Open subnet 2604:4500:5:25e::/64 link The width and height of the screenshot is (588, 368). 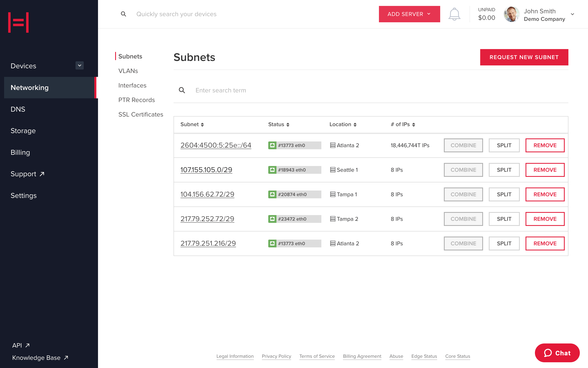tap(216, 145)
